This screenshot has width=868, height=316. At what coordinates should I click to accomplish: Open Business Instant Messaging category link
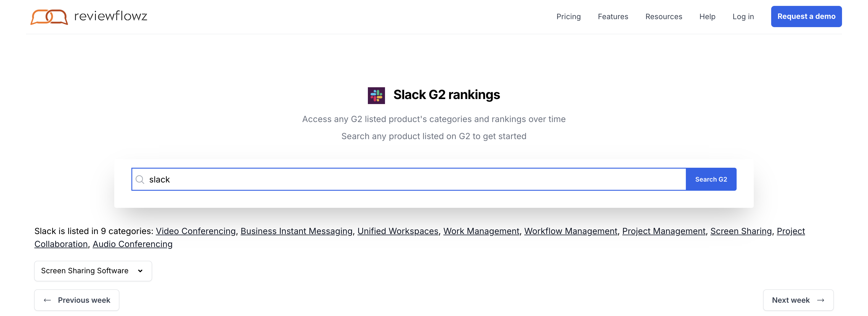(x=296, y=231)
